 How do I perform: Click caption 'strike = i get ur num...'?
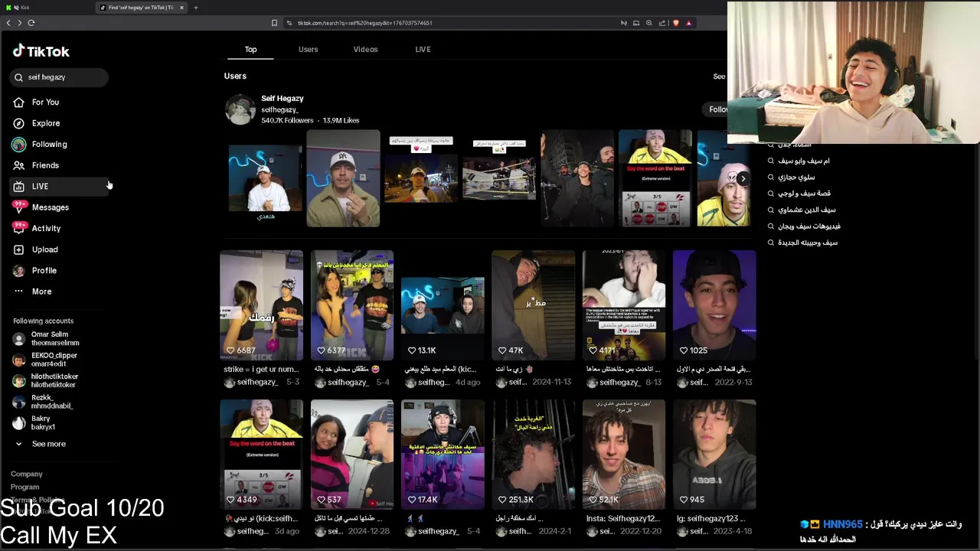(261, 369)
